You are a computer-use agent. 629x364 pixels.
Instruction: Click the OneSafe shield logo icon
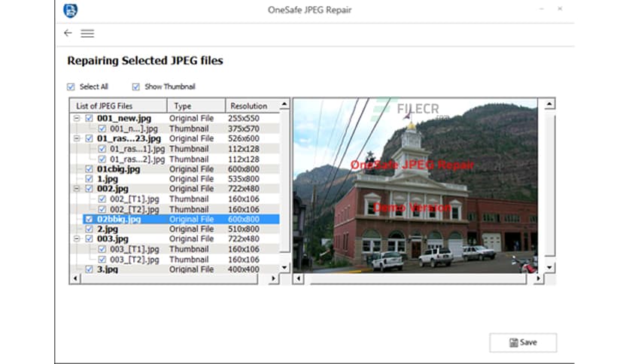click(x=71, y=11)
